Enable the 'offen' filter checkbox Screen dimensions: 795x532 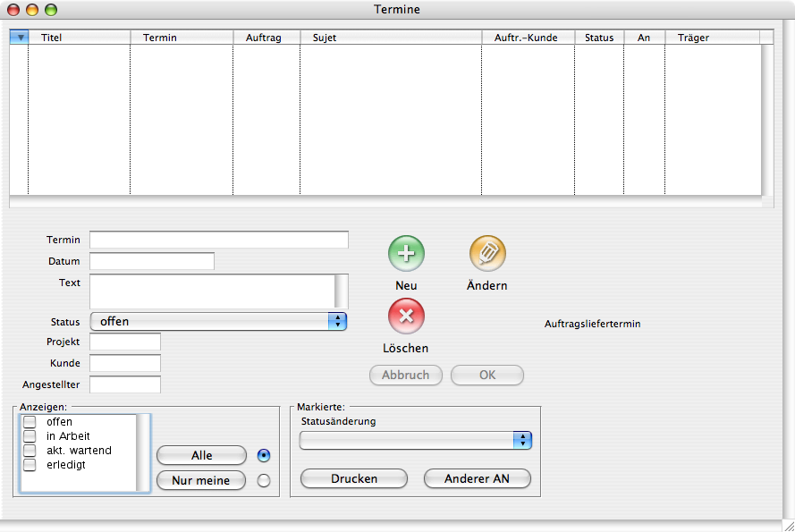pyautogui.click(x=30, y=422)
